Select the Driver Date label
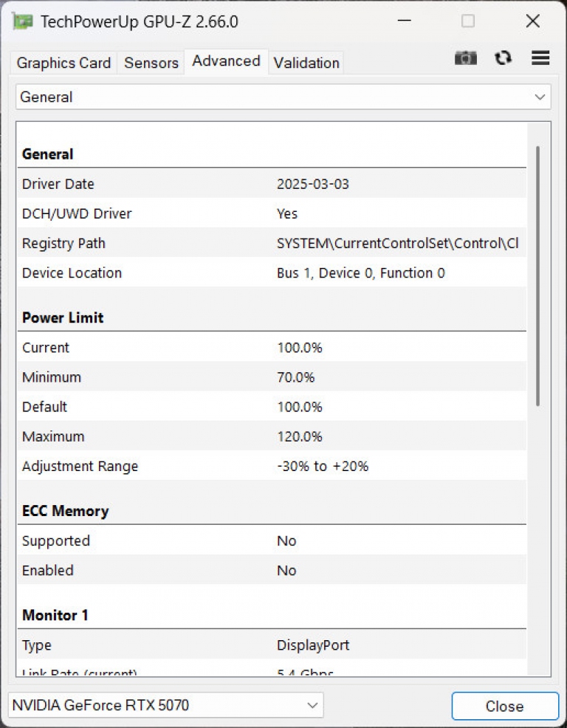This screenshot has width=567, height=728. tap(58, 185)
